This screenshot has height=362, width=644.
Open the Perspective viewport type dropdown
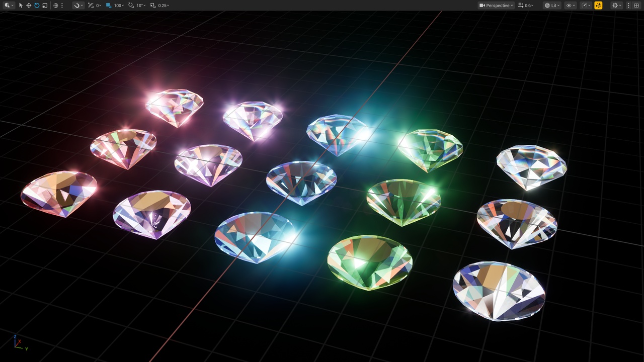click(x=496, y=6)
